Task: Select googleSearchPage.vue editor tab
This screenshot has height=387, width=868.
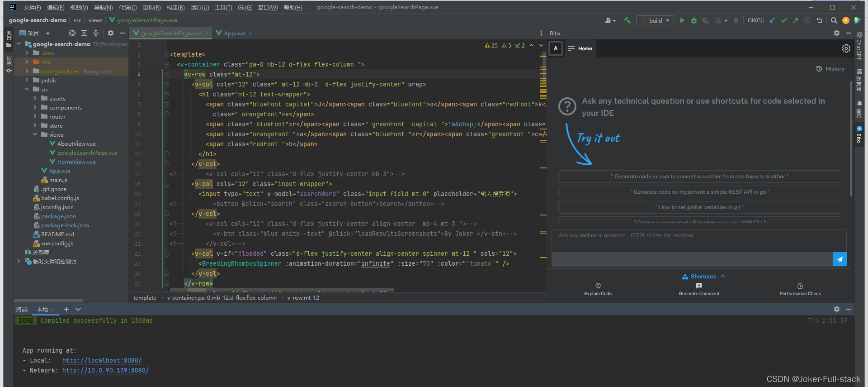Action: coord(171,33)
